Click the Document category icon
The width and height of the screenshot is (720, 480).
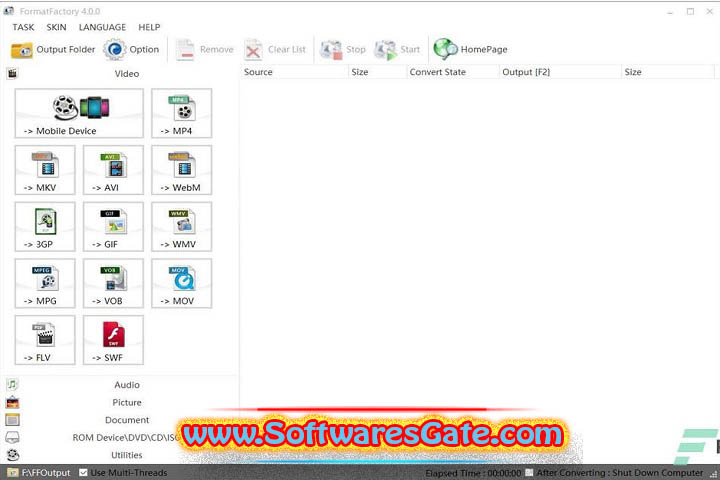(12, 420)
